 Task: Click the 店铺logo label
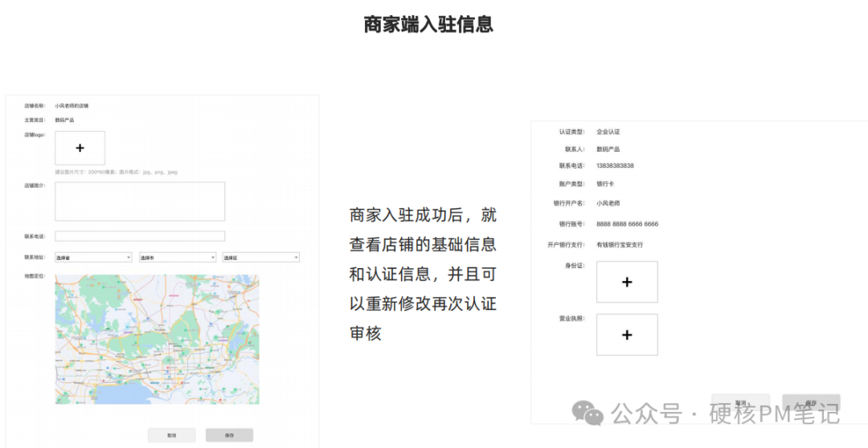click(35, 134)
